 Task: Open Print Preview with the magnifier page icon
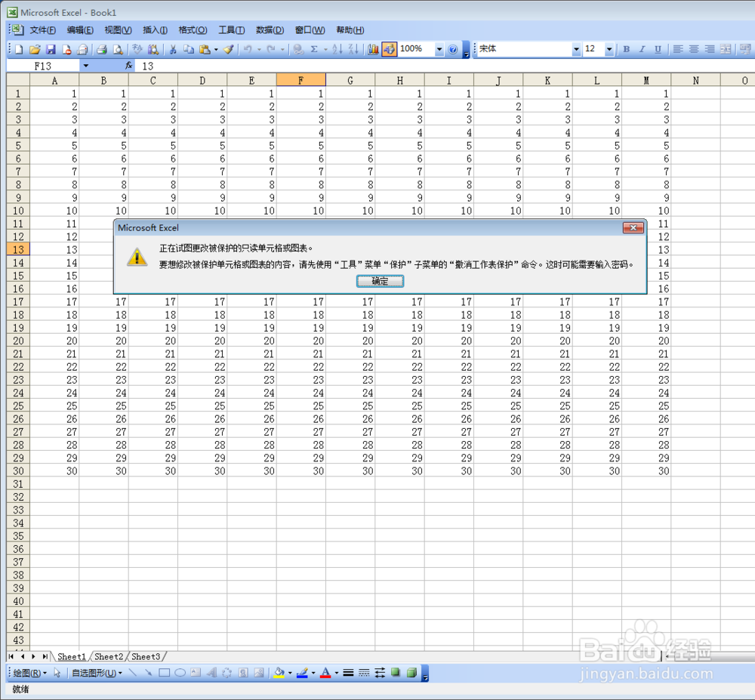[x=118, y=49]
